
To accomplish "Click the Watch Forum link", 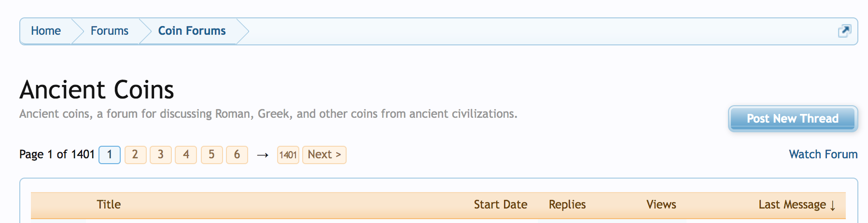I will (823, 154).
